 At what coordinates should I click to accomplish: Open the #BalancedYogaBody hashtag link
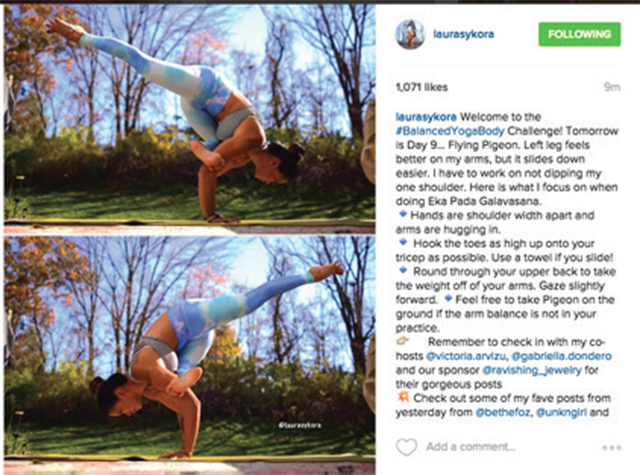[450, 131]
